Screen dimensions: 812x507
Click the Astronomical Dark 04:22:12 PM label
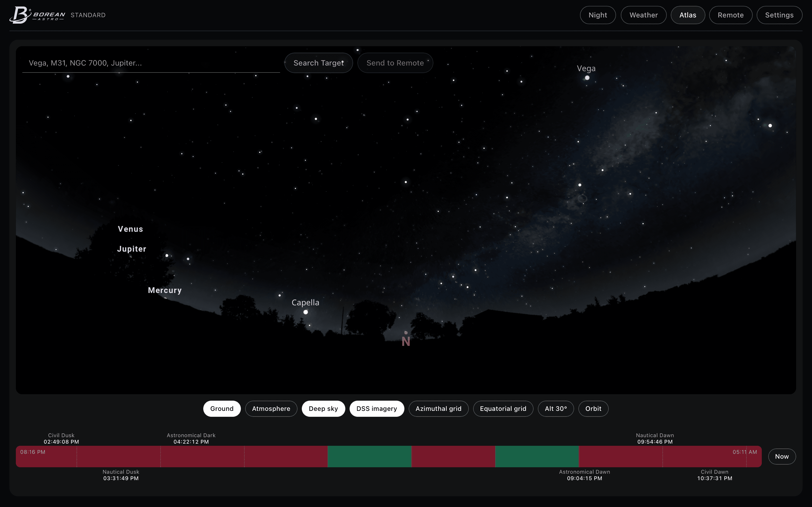pos(191,439)
